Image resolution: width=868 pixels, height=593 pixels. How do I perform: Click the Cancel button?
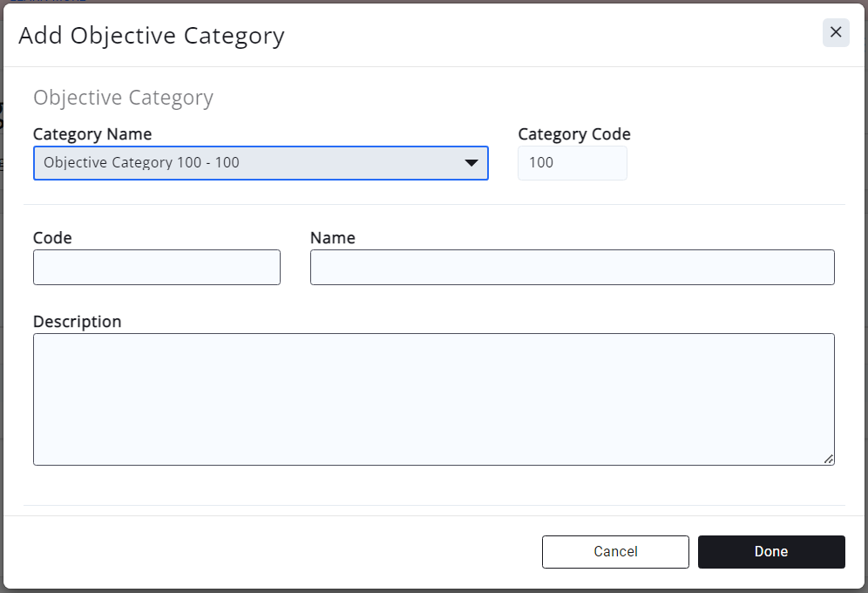pyautogui.click(x=615, y=551)
